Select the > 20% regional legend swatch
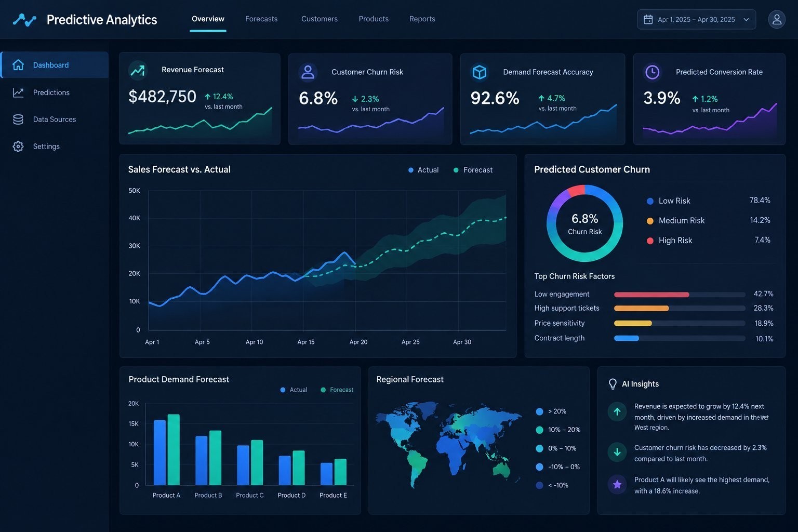 [x=539, y=411]
